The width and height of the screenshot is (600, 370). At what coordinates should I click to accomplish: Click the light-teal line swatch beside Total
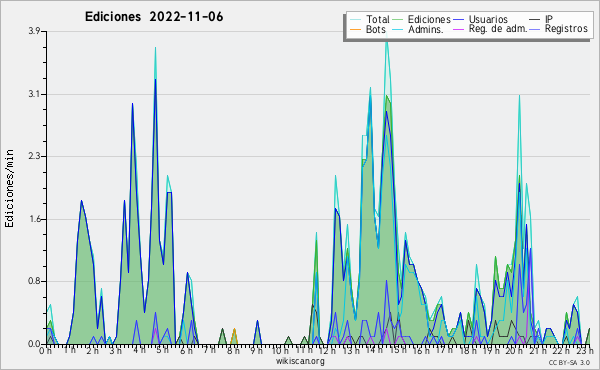pos(355,20)
